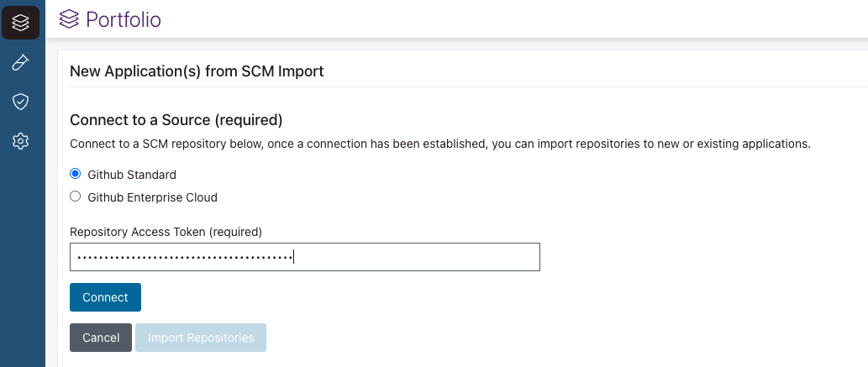Click the masked token dots in field
868x367 pixels.
183,257
